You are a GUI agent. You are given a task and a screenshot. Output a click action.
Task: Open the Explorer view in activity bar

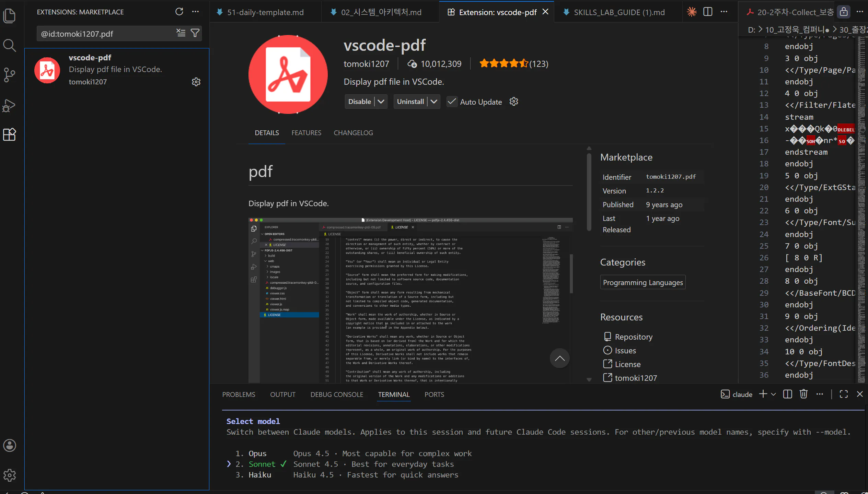(9, 16)
